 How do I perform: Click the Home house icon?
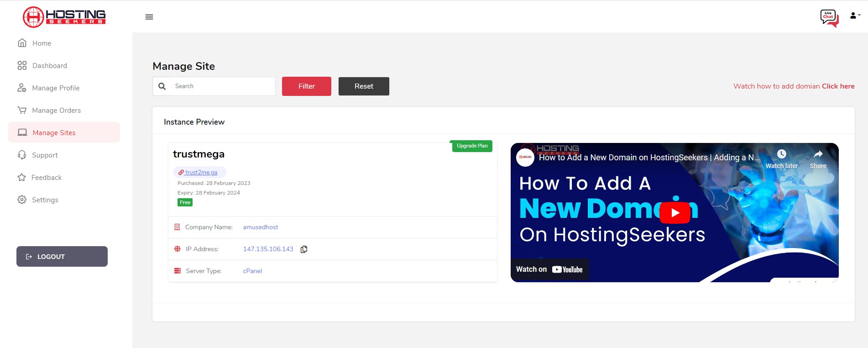click(22, 43)
